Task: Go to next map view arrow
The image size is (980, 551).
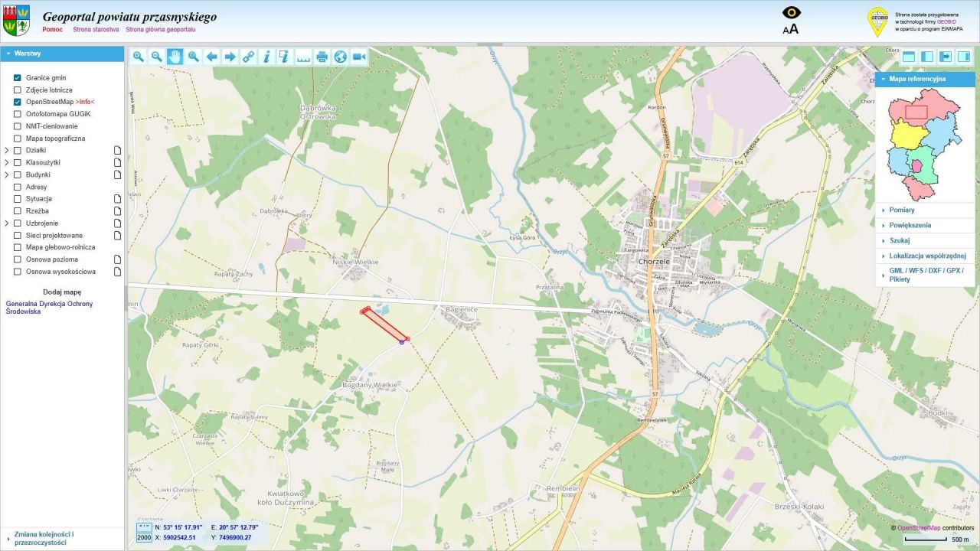Action: 230,56
